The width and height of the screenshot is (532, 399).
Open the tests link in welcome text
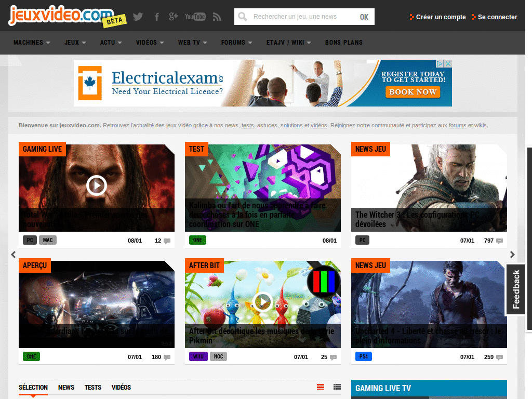(x=248, y=125)
